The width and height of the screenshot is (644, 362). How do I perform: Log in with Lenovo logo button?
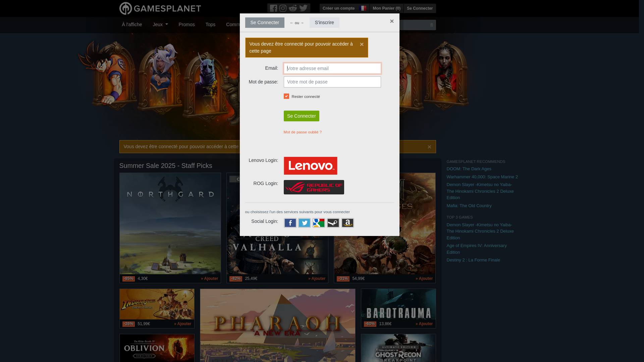[x=310, y=166]
